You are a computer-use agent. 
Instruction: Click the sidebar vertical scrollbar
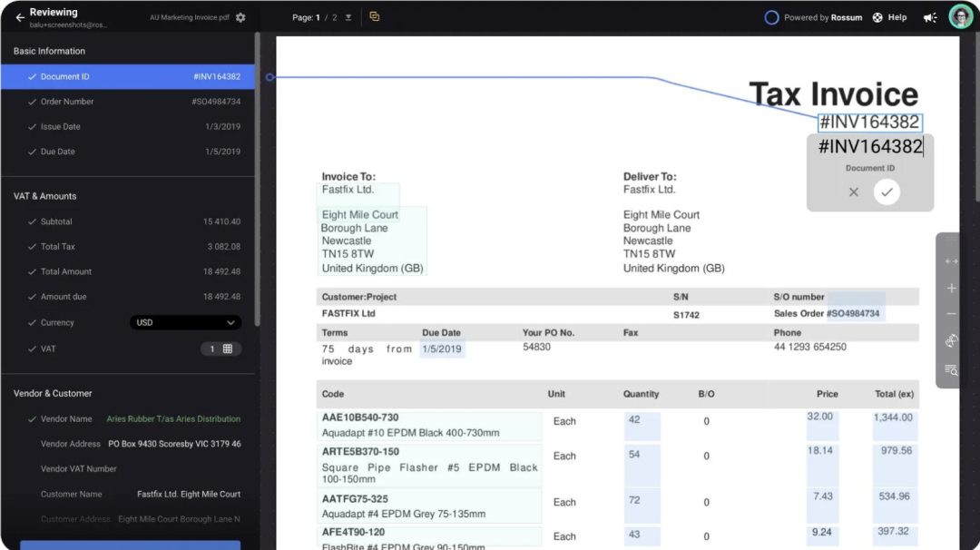(x=257, y=180)
